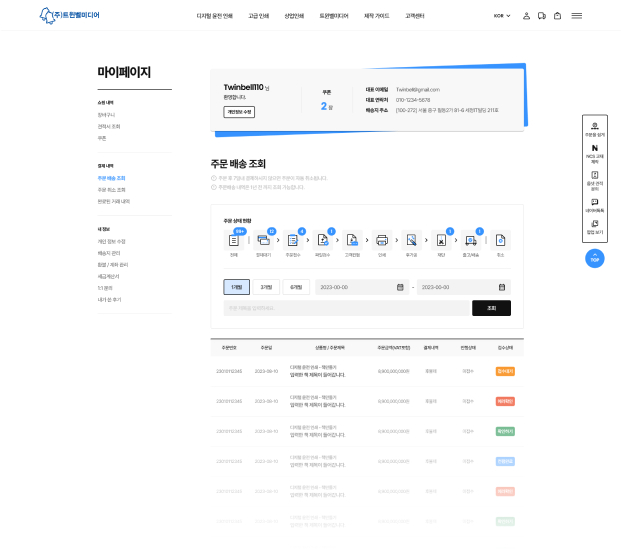Select the 1개월 period filter
Screen dimensions: 621x550
(237, 287)
